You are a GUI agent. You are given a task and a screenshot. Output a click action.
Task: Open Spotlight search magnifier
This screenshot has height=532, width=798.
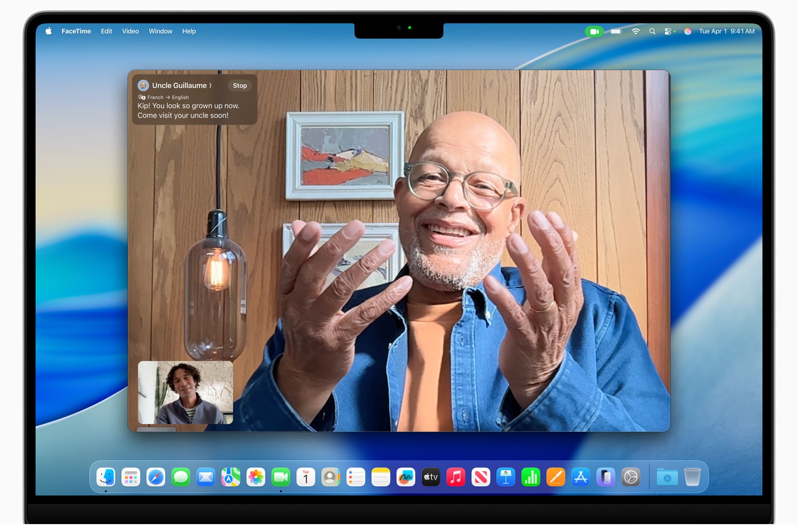(x=652, y=31)
